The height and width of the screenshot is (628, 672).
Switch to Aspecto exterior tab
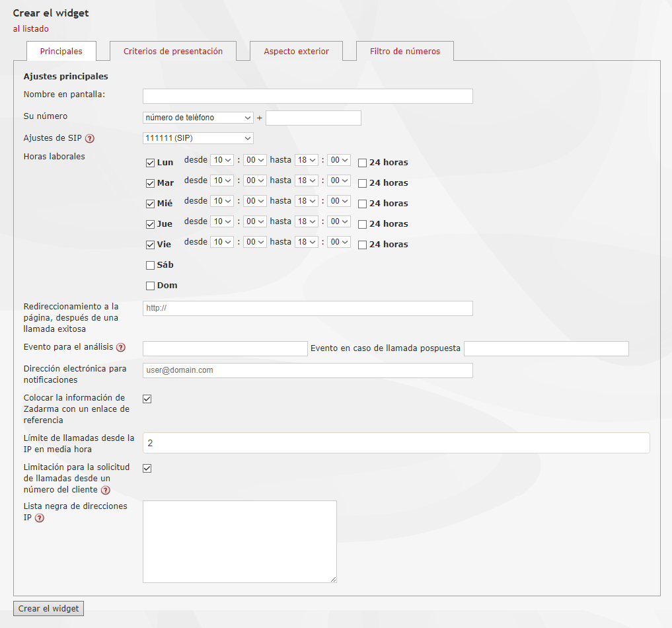pyautogui.click(x=296, y=51)
